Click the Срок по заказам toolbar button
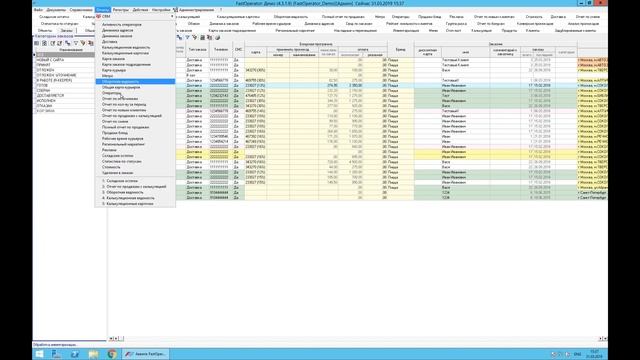Viewport: 640px width, 360px height. (359, 24)
